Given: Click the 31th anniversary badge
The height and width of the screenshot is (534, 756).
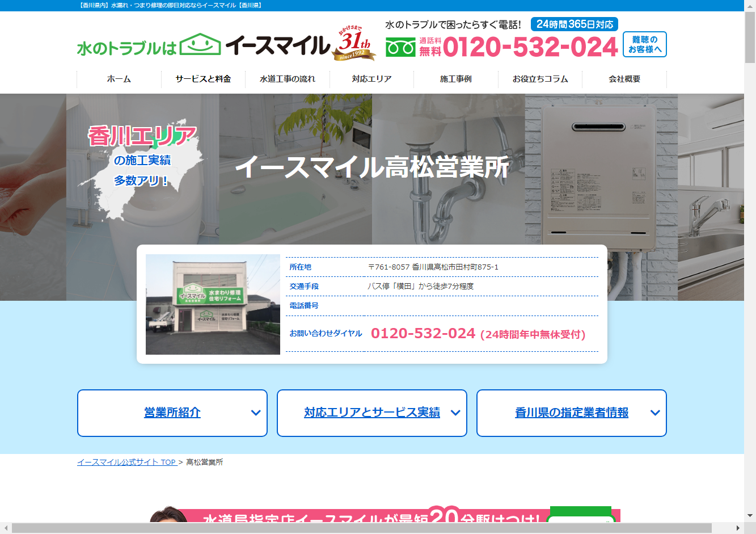Looking at the screenshot, I should (354, 44).
